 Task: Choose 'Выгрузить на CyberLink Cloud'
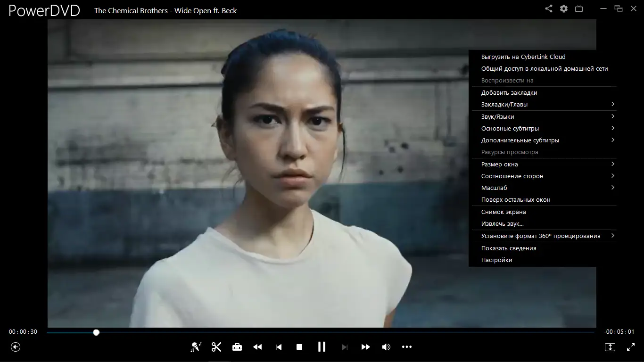[x=543, y=57]
